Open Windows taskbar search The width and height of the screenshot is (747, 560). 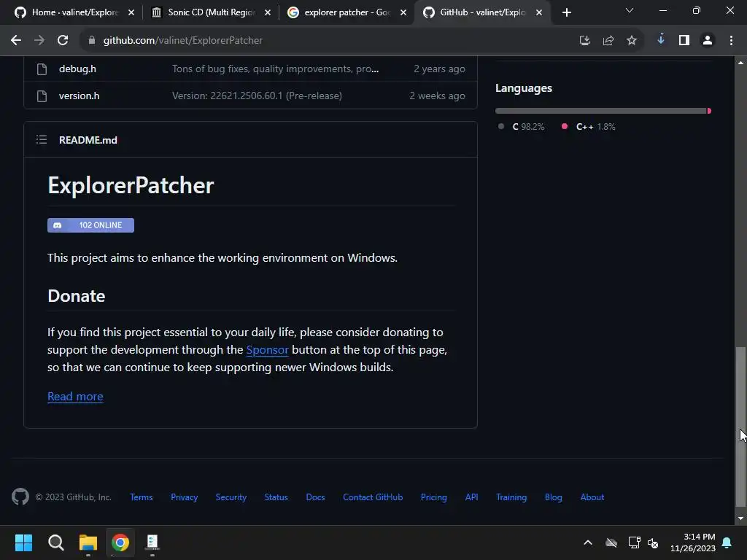55,542
